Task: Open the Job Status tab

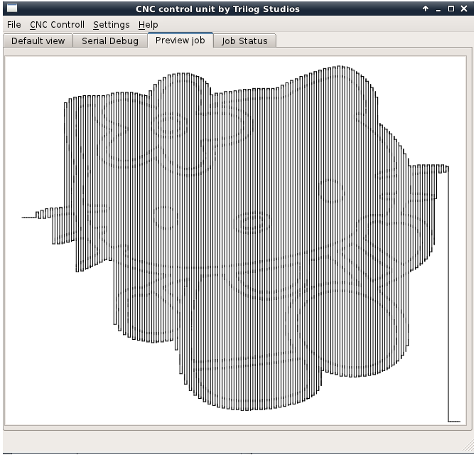Action: (x=244, y=41)
